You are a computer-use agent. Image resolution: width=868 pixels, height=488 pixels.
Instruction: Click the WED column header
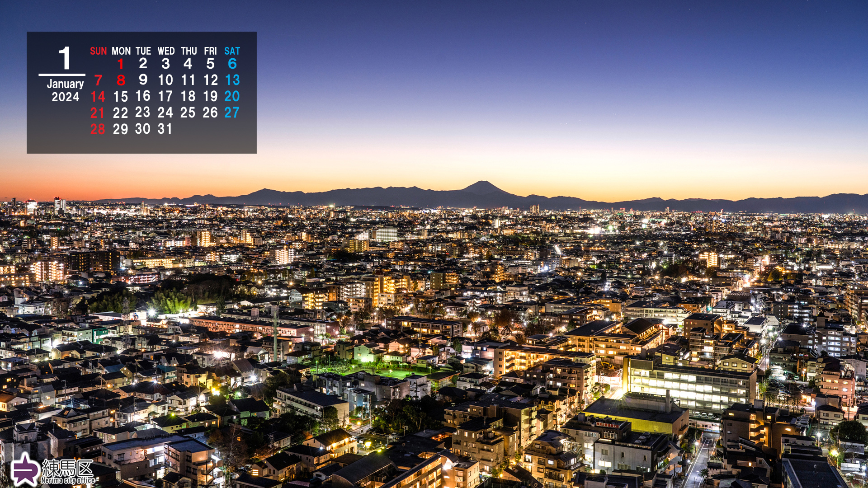166,51
